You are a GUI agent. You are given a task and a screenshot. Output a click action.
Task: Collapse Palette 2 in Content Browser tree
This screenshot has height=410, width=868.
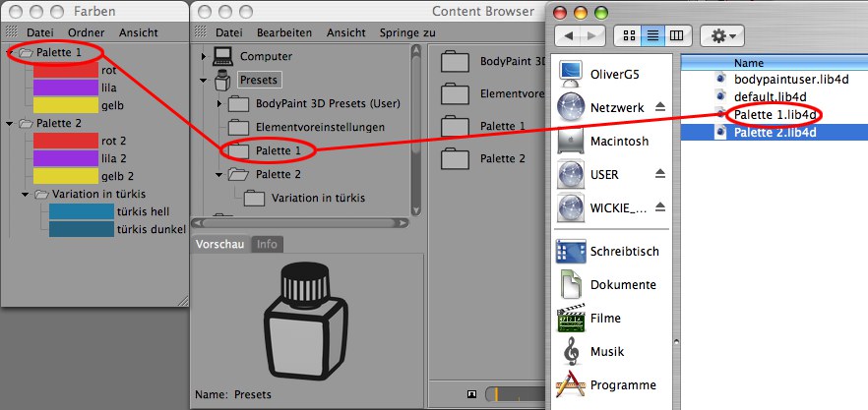219,175
